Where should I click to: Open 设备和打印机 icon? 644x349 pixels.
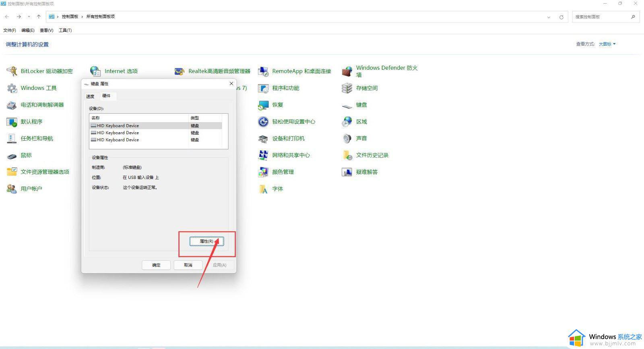pos(263,138)
